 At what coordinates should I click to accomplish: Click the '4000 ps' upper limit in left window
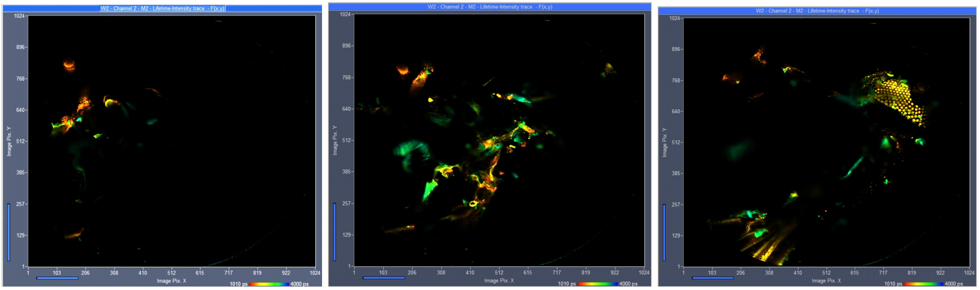(x=299, y=284)
